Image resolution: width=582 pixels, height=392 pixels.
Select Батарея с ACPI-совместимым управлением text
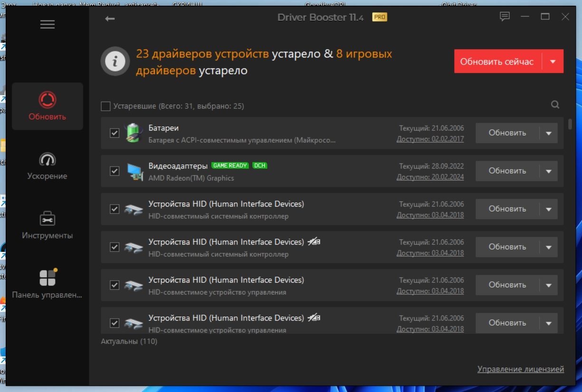[242, 140]
